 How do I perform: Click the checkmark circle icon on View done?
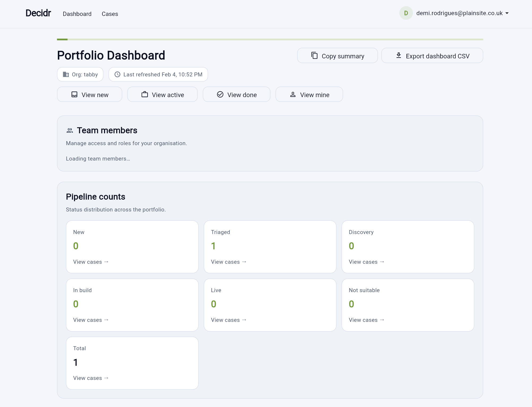point(220,94)
